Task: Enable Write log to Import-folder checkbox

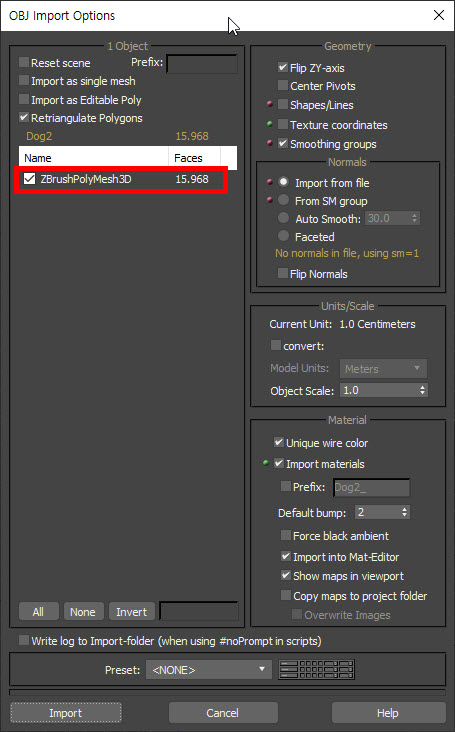Action: point(24,640)
